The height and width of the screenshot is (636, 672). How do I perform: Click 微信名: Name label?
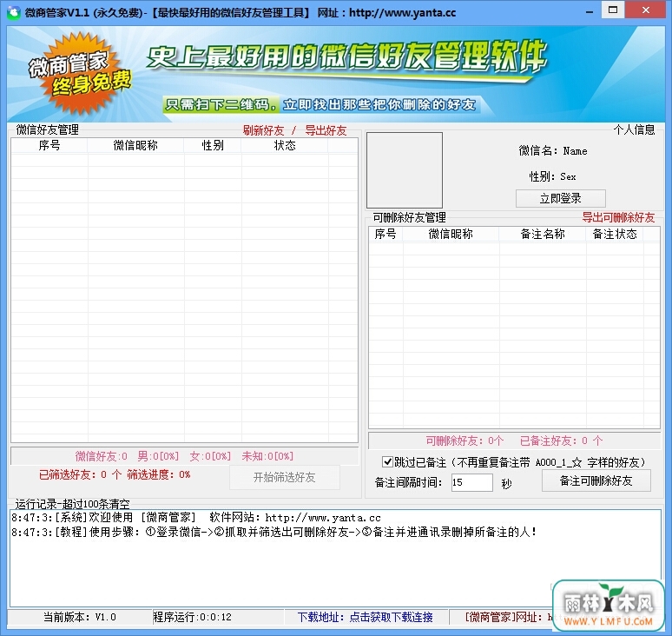pyautogui.click(x=553, y=151)
